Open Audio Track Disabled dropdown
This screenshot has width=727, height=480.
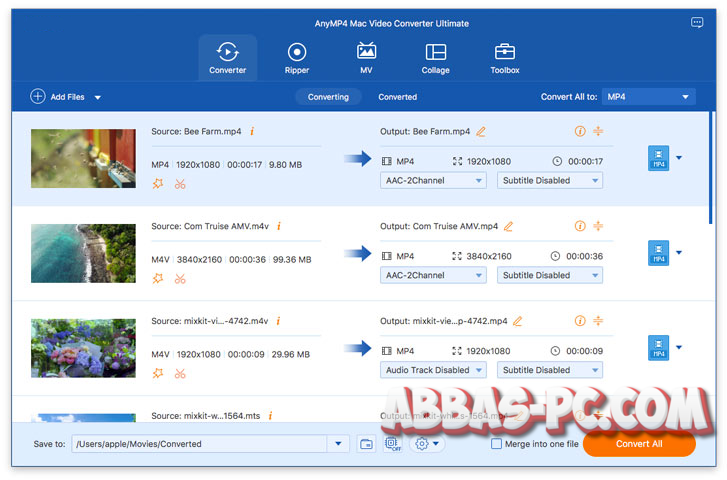pos(432,370)
